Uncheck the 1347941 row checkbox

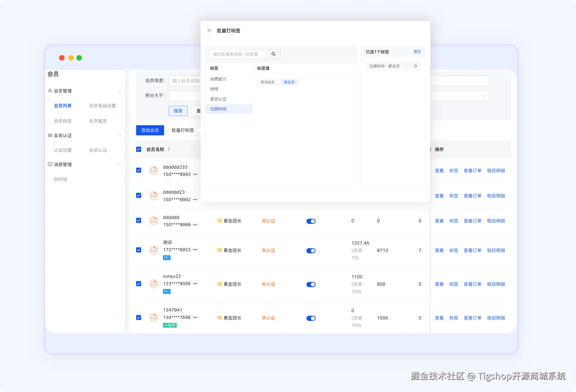(139, 318)
